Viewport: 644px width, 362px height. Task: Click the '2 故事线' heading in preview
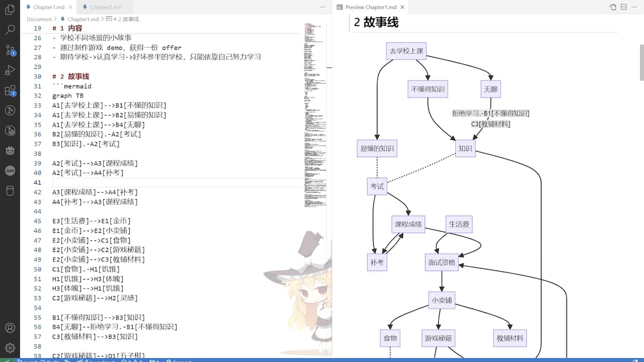[x=376, y=22]
